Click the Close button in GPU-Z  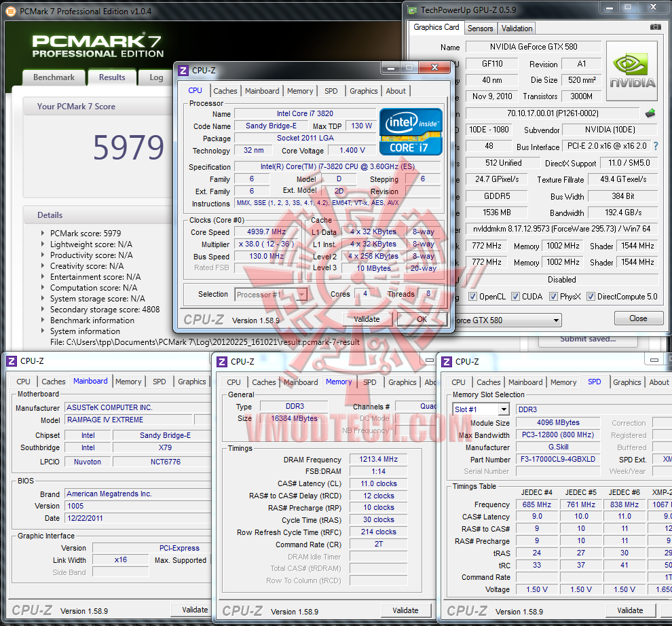coord(638,318)
